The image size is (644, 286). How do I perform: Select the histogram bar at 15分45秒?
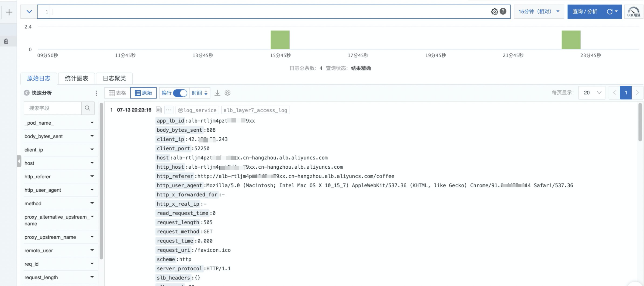pos(280,40)
